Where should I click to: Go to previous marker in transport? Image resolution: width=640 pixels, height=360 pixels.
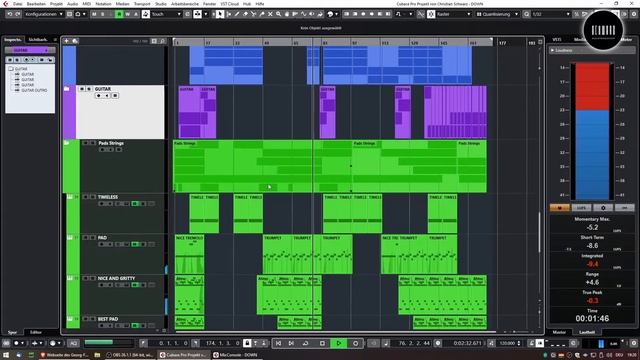coord(278,343)
